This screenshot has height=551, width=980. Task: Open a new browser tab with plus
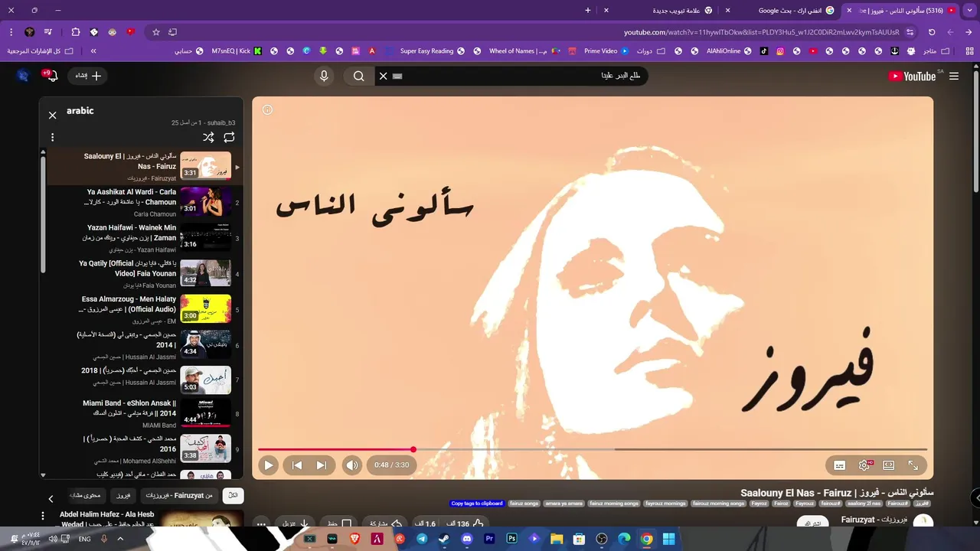pyautogui.click(x=587, y=10)
